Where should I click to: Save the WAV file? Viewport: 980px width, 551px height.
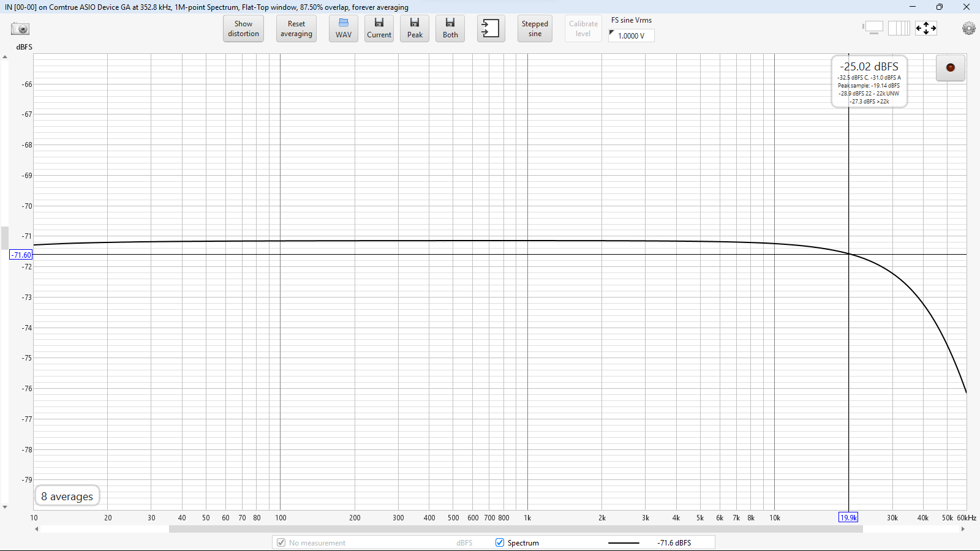[x=344, y=29]
